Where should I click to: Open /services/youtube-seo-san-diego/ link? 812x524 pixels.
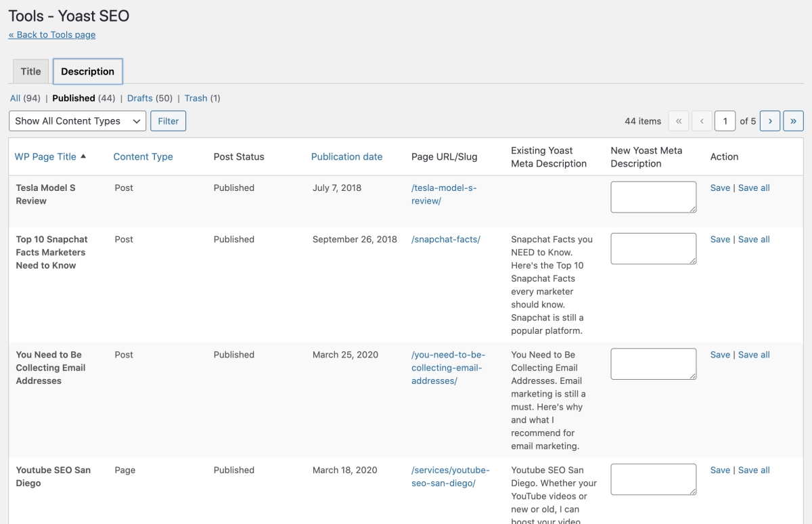point(451,477)
